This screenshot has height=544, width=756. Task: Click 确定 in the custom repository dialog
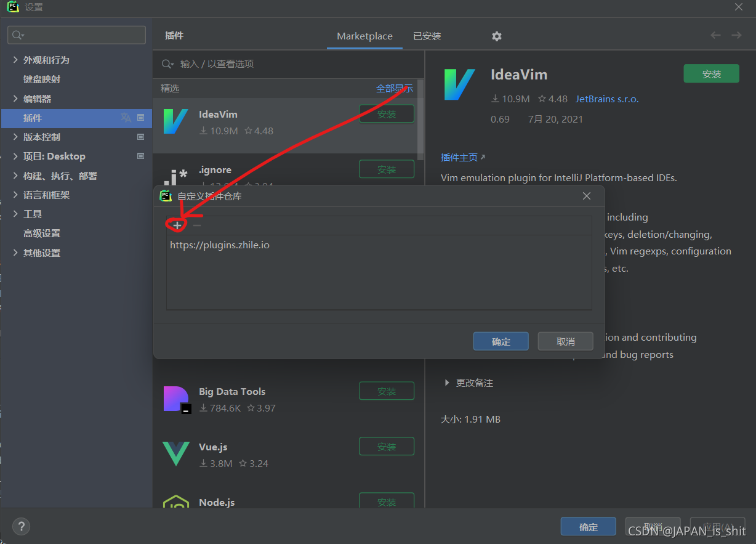(x=501, y=341)
